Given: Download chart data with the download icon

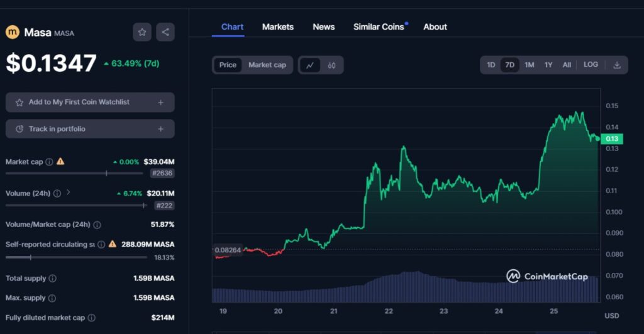Looking at the screenshot, I should pyautogui.click(x=617, y=65).
